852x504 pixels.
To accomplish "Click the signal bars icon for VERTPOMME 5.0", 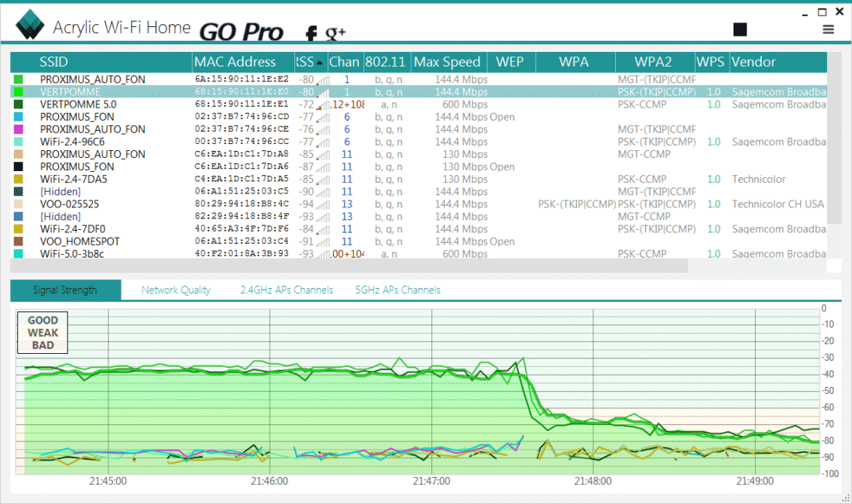I will 323,105.
